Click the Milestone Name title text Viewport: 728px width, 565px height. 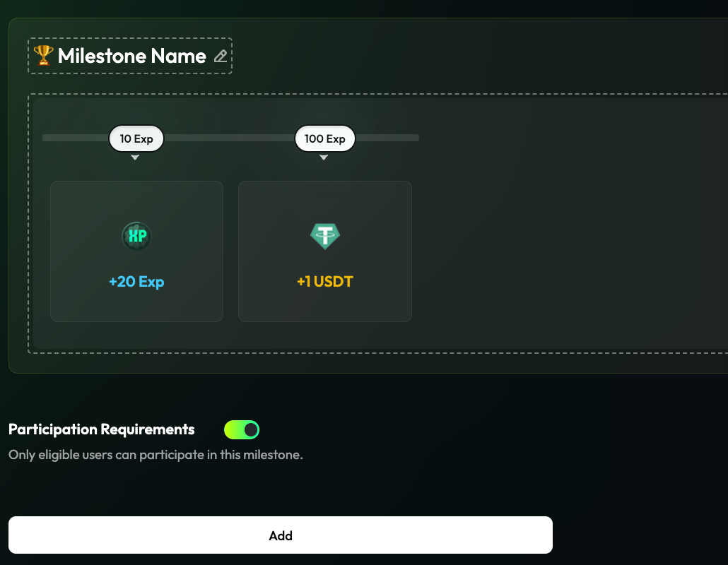click(x=132, y=56)
